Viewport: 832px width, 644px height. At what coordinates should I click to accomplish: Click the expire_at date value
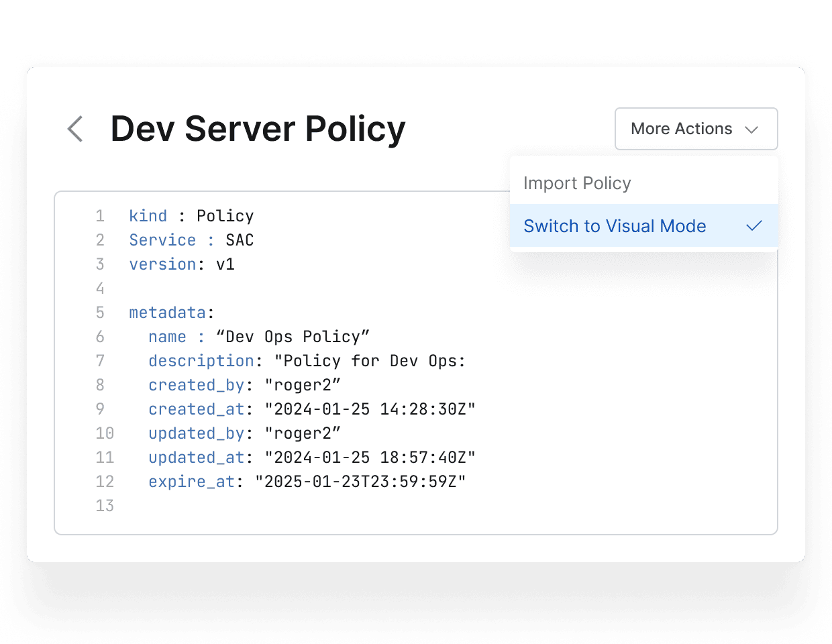coord(360,482)
